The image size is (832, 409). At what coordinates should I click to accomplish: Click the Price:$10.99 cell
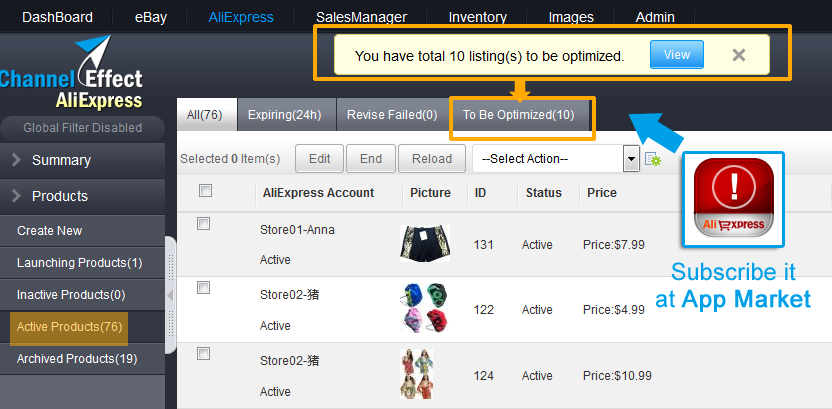click(617, 376)
